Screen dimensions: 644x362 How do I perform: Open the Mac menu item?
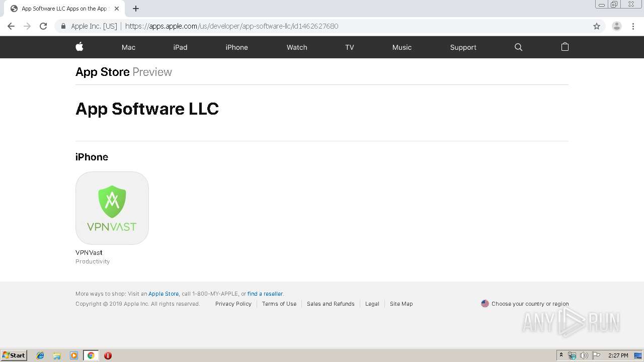[128, 47]
